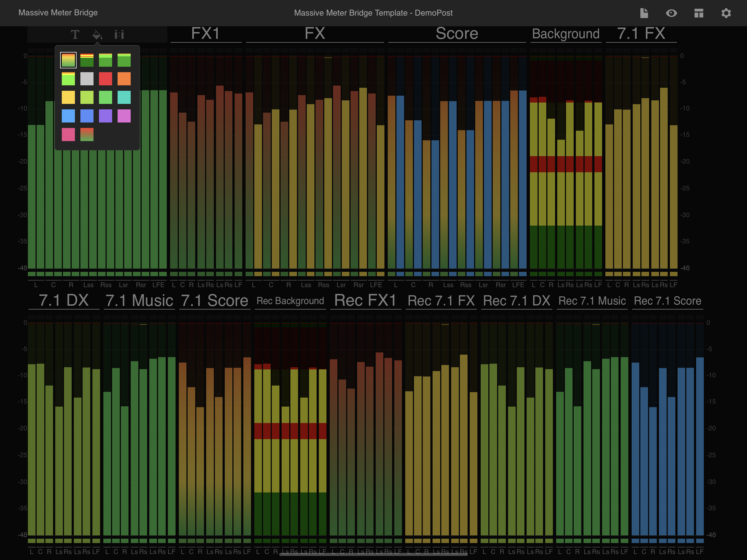
Task: Choose dark green swatch with red-yellow stripes
Action: [87, 60]
